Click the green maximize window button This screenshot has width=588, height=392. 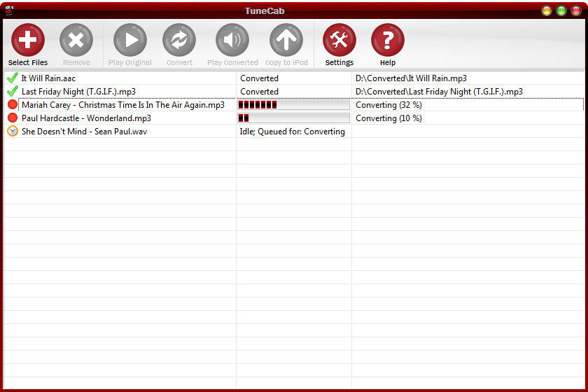coord(561,10)
